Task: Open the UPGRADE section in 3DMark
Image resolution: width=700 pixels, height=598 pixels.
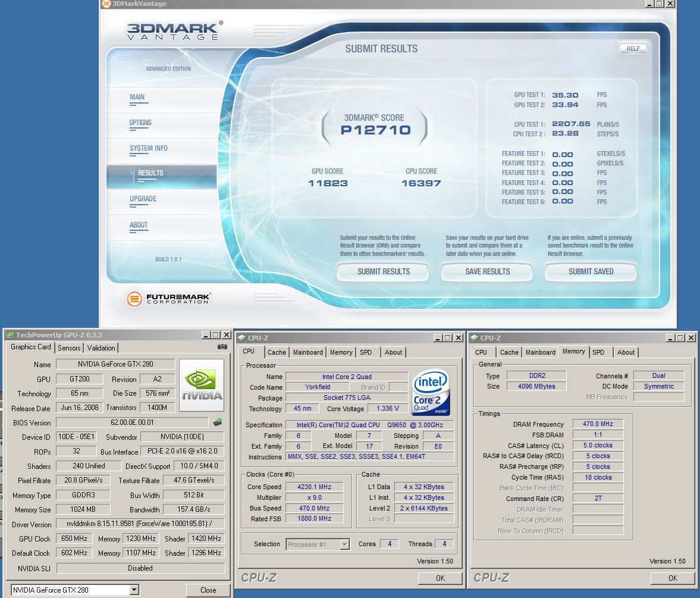Action: point(143,199)
